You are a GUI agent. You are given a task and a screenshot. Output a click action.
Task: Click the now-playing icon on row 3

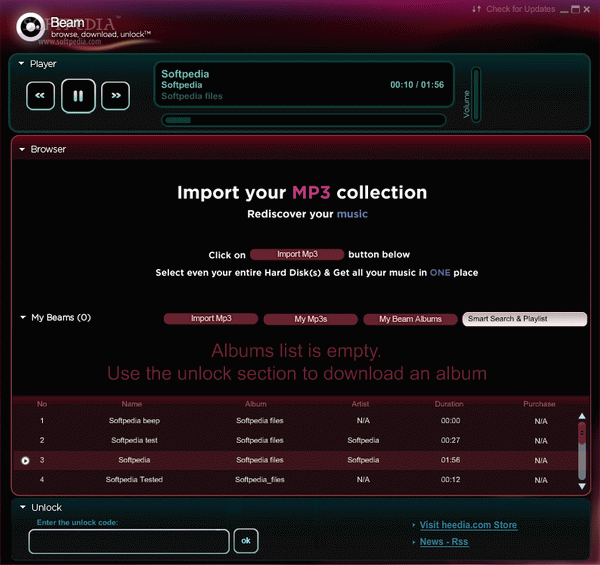coord(25,461)
